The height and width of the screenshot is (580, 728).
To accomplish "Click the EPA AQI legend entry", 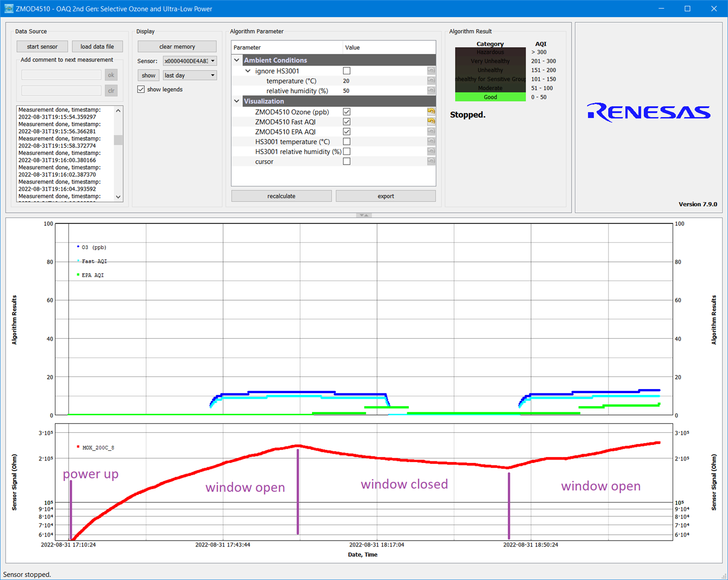I will tap(90, 275).
